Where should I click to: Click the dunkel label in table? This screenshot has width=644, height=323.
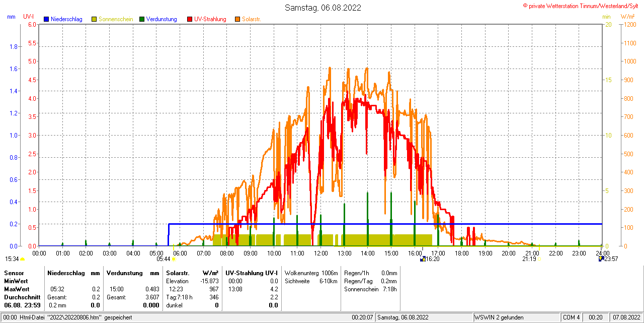pyautogui.click(x=175, y=305)
